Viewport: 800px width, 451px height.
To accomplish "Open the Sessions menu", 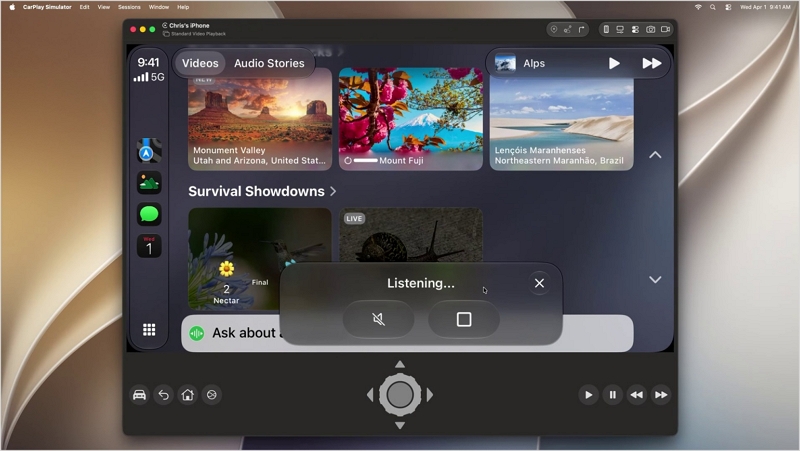I will [129, 7].
